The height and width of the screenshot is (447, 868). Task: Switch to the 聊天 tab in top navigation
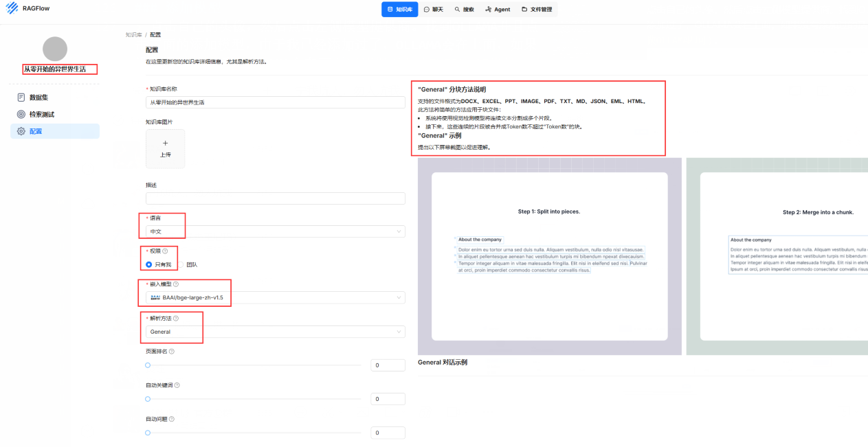point(433,10)
